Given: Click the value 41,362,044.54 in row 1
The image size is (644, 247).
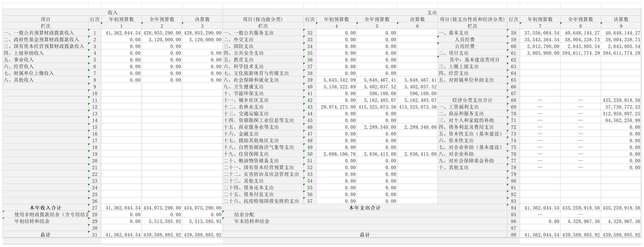Looking at the screenshot, I should [121, 33].
